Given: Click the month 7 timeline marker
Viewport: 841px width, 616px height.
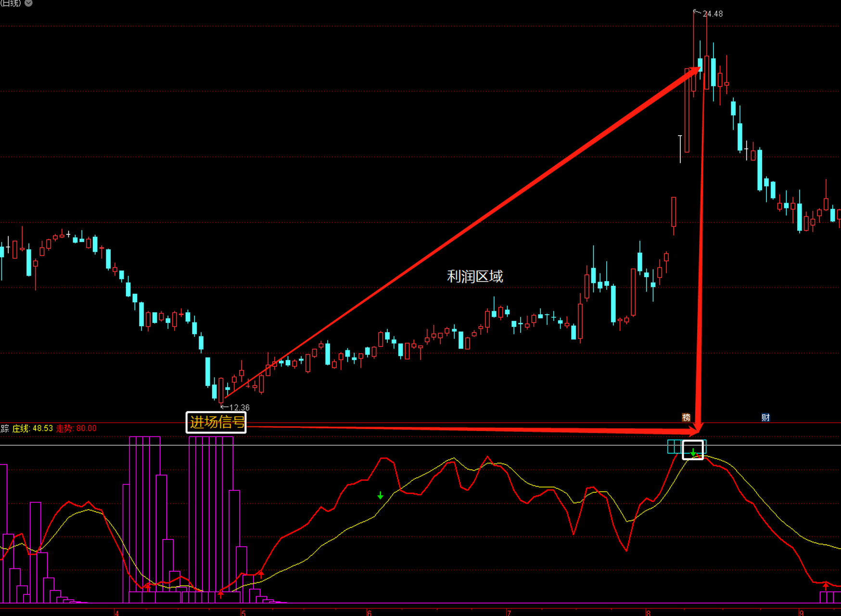Looking at the screenshot, I should [x=509, y=613].
